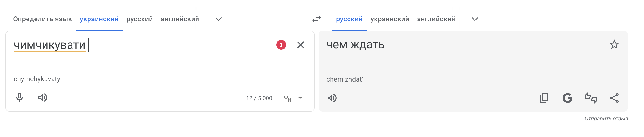Rate this translation with thumbs icon
This screenshot has width=644, height=137.
591,98
